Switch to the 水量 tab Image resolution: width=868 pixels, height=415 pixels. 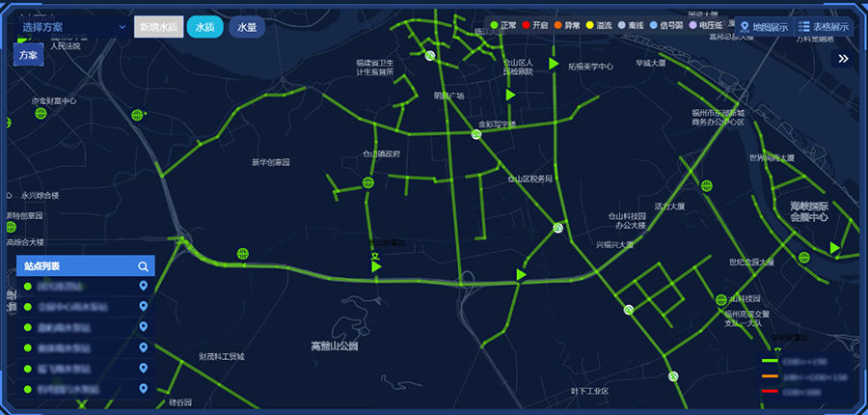click(246, 27)
